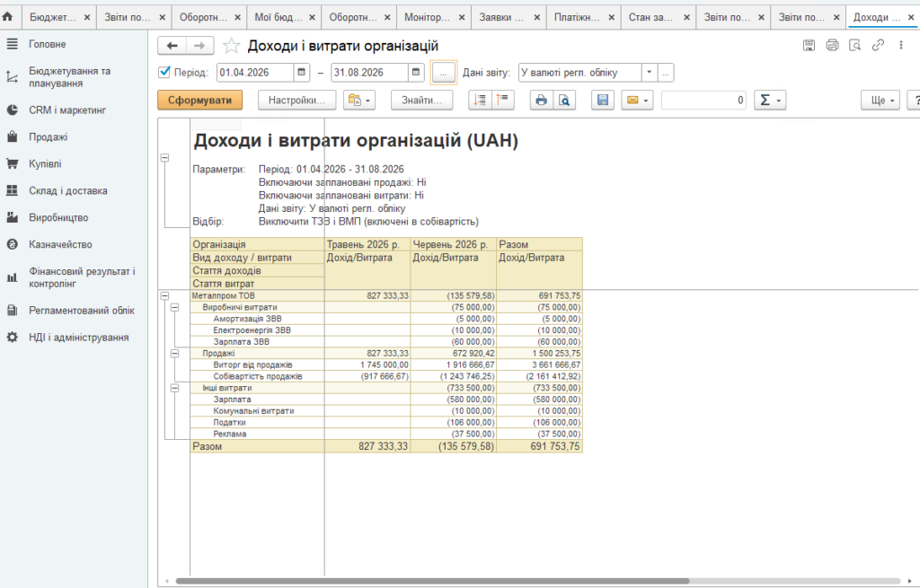Image resolution: width=920 pixels, height=588 pixels.
Task: Open НДІ і адміністрування section
Action: click(x=79, y=337)
